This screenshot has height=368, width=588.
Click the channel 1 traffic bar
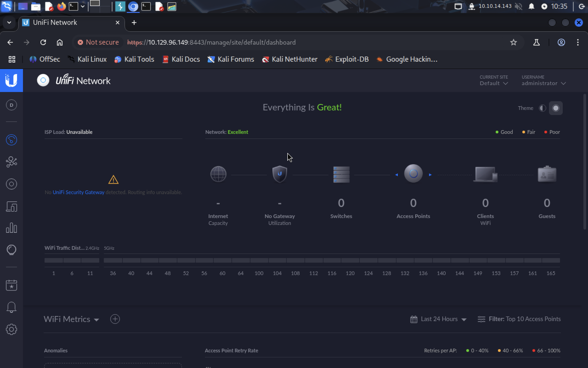tap(54, 260)
